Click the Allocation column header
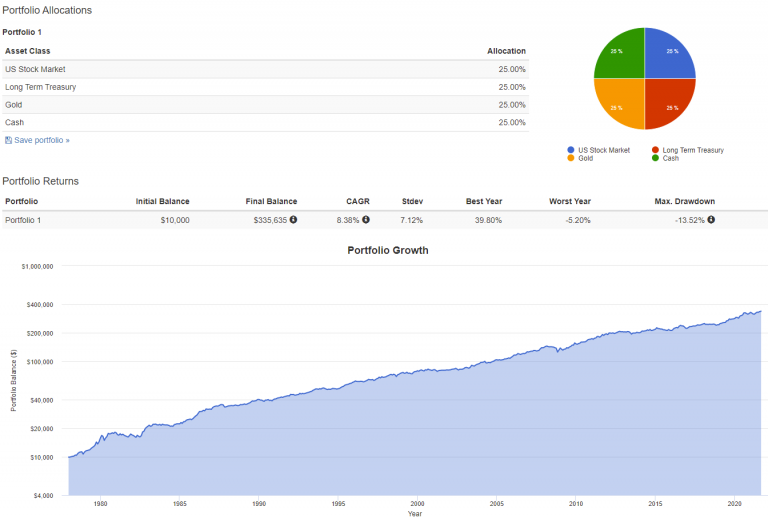The image size is (768, 518). [x=505, y=51]
